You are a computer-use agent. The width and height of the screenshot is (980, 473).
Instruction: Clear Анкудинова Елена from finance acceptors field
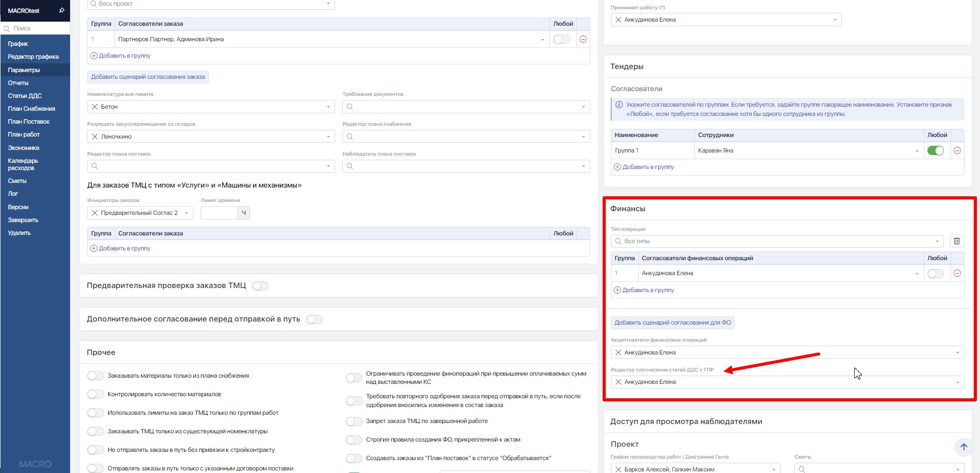tap(618, 352)
